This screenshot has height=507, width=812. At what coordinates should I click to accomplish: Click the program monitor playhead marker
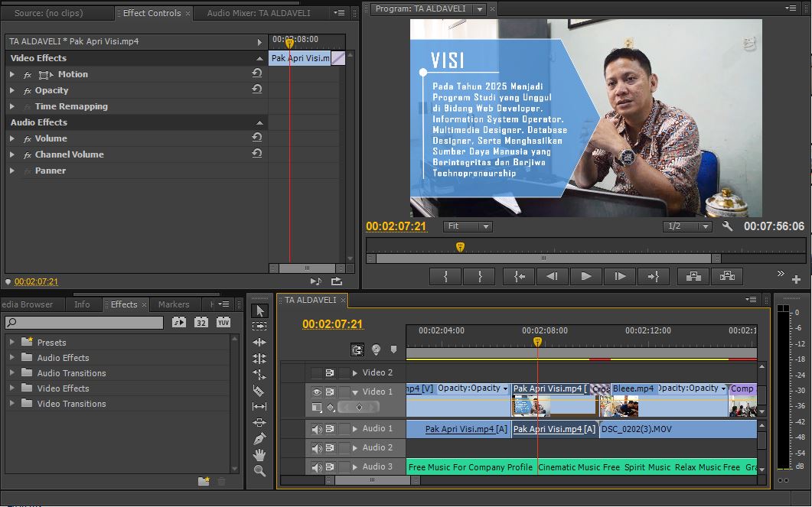[x=460, y=246]
